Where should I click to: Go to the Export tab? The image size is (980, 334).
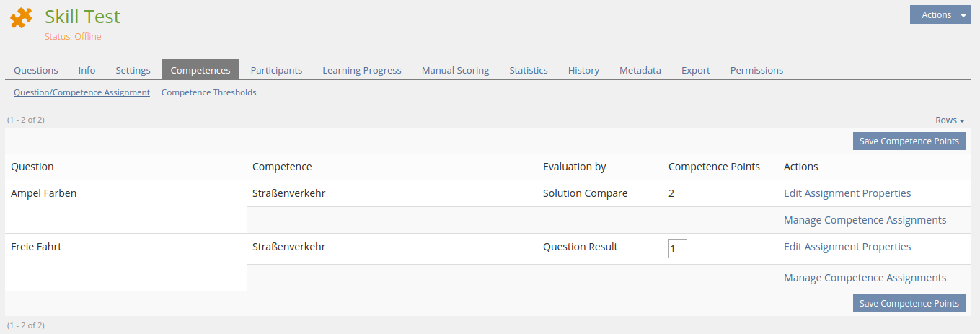click(696, 70)
